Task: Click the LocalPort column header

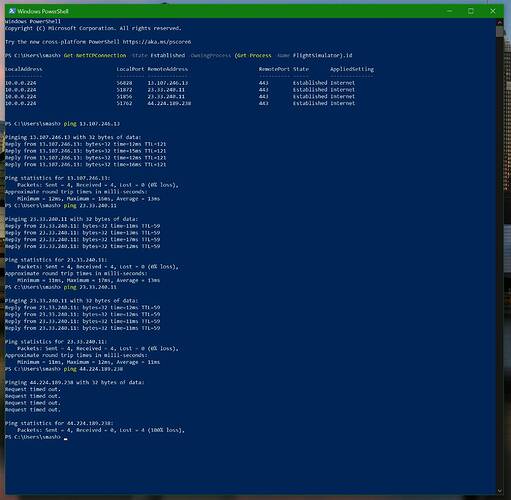Action: point(130,69)
